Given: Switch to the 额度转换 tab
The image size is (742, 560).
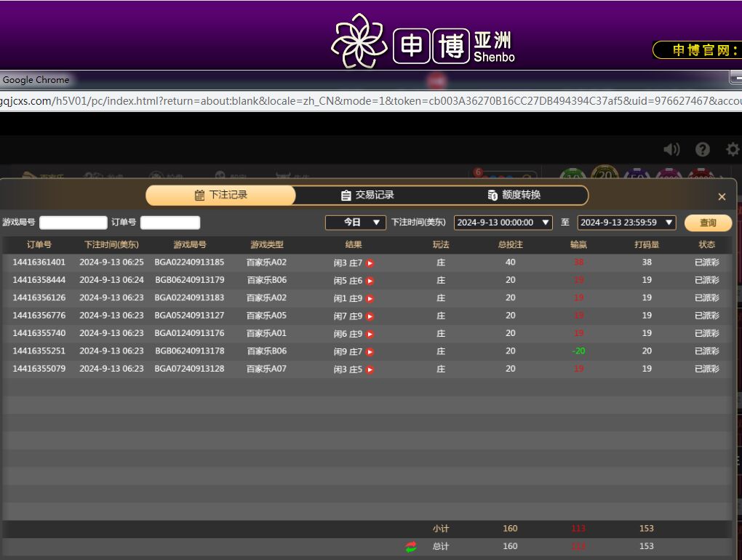Looking at the screenshot, I should click(514, 195).
